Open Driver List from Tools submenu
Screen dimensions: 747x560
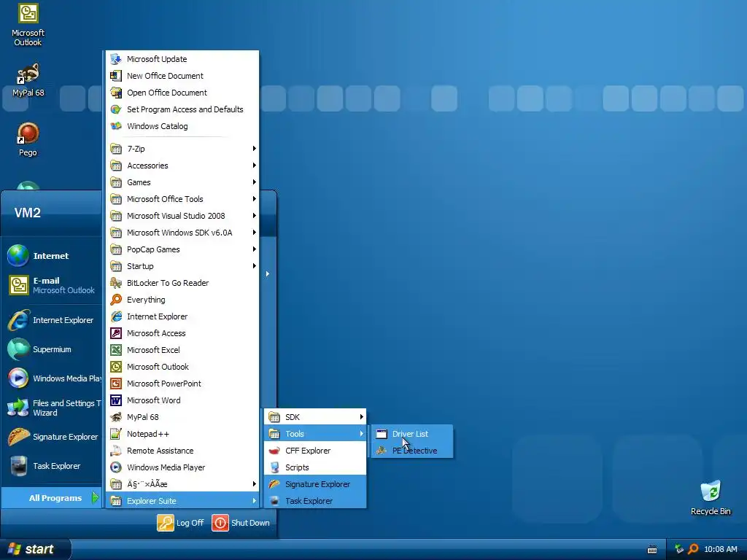click(x=411, y=434)
